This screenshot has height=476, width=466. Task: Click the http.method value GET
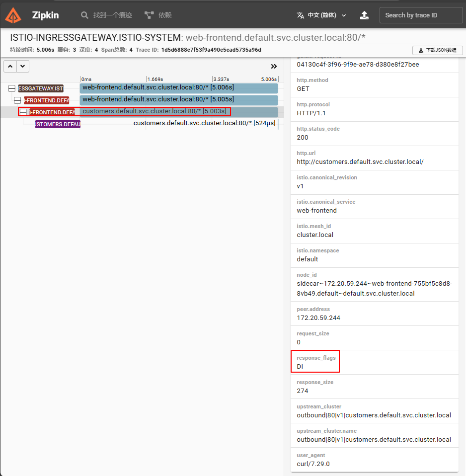[x=303, y=89]
